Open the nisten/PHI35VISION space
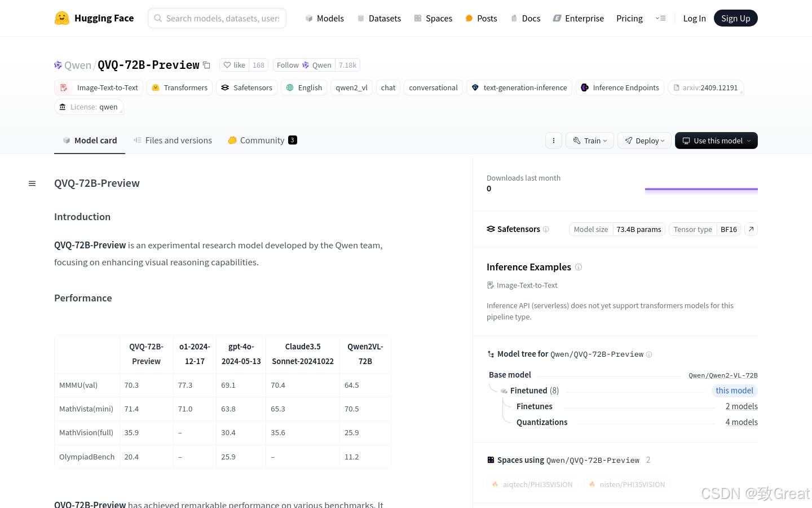812x508 pixels. 626,484
